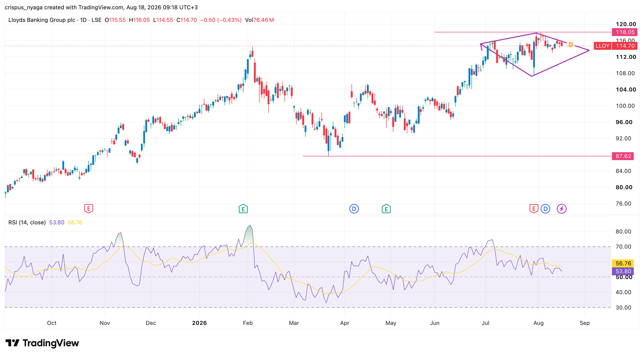The width and height of the screenshot is (644, 357).
Task: Click the 84.00 price axis label
Action: [623, 171]
